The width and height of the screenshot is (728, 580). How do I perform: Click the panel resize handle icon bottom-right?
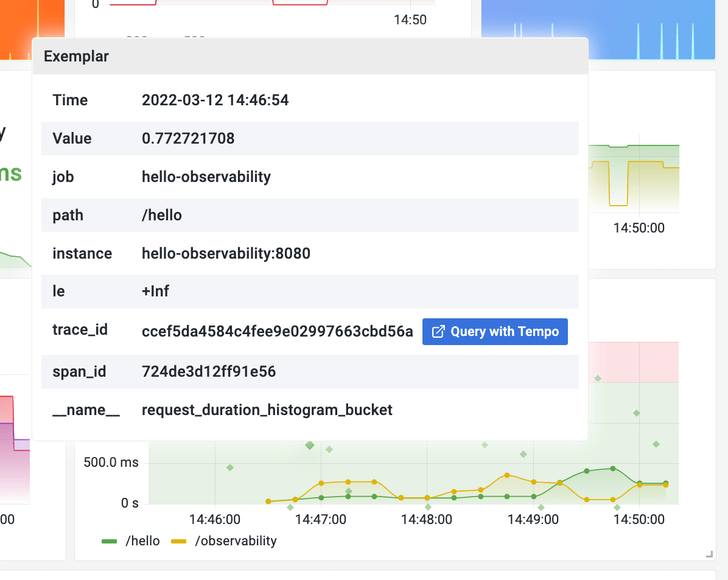[709, 555]
